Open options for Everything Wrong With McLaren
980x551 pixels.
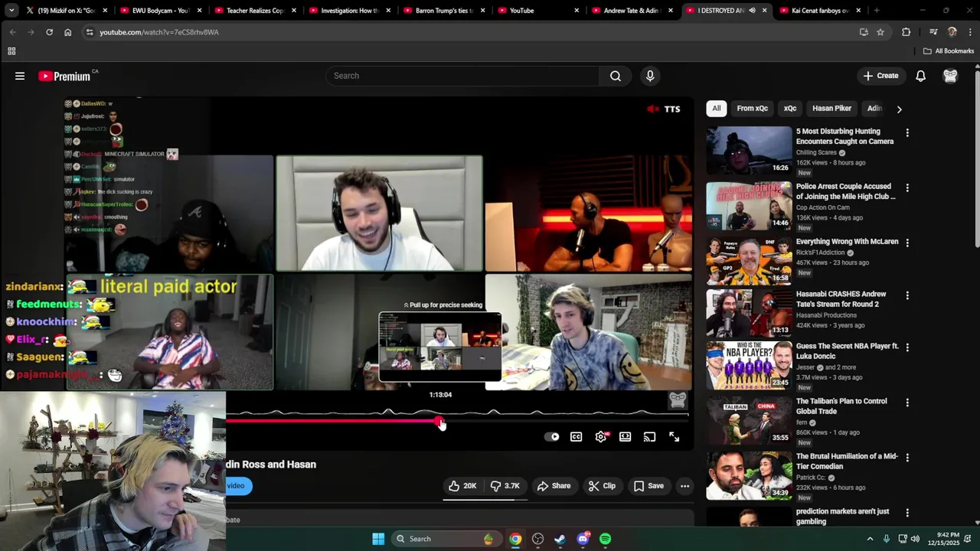[907, 243]
